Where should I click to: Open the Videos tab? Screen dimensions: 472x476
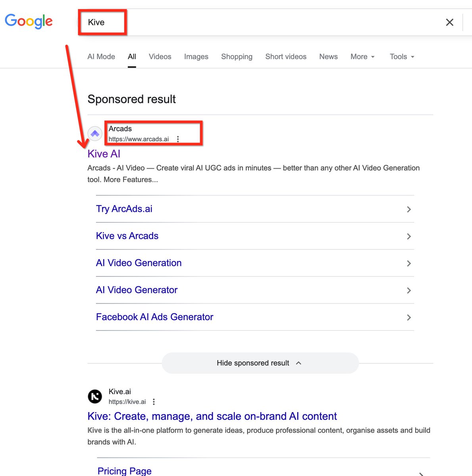coord(160,57)
